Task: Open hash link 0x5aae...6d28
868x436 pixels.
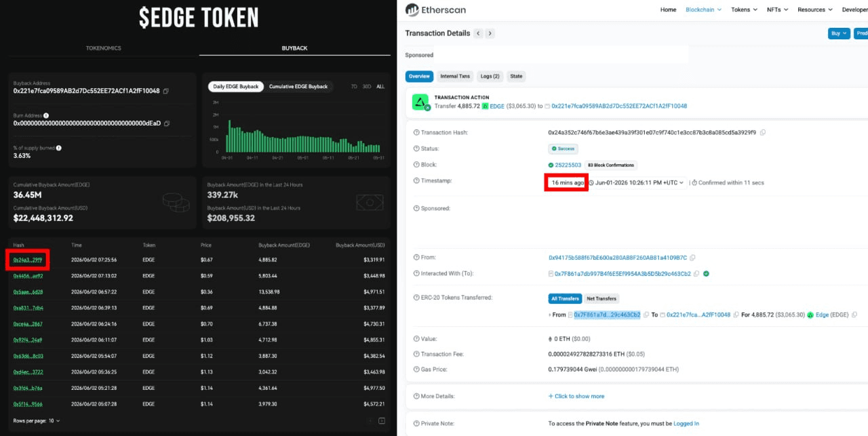Action: coord(28,292)
